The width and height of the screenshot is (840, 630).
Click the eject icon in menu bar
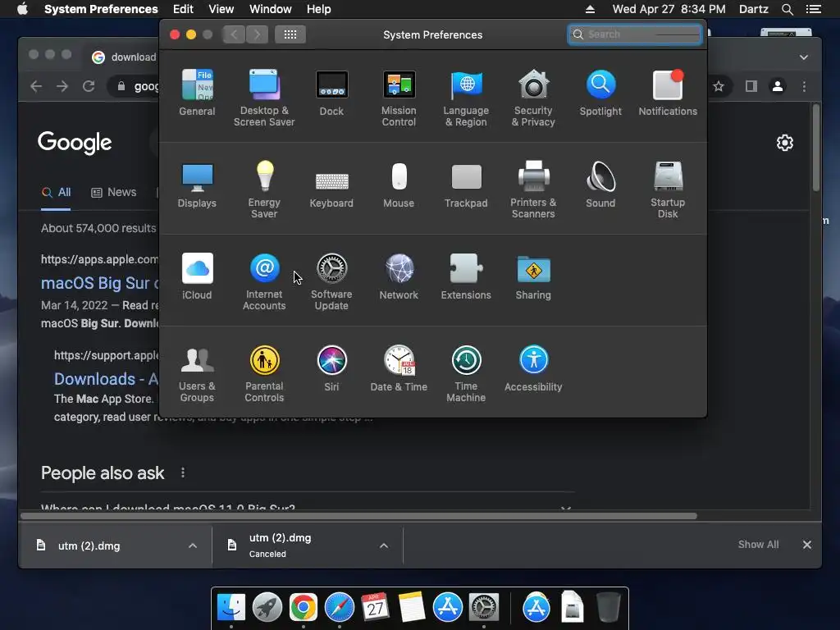pos(590,9)
